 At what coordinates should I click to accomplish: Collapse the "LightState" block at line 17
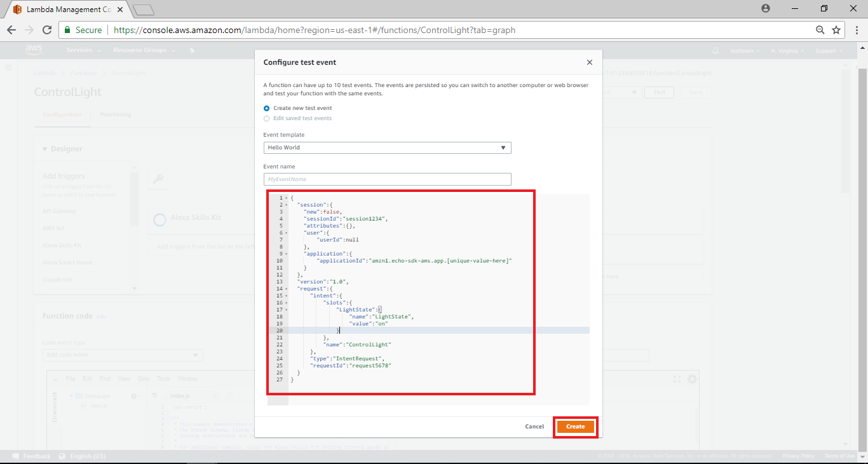(x=287, y=310)
